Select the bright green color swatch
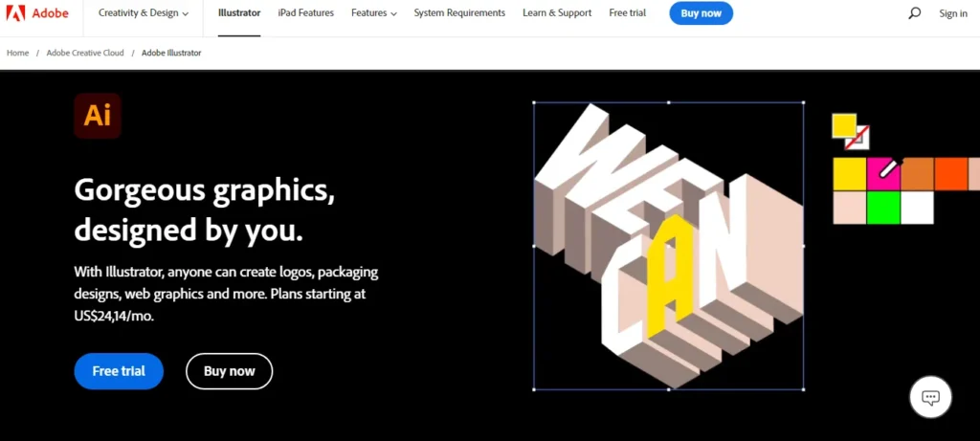This screenshot has height=441, width=980. (x=883, y=208)
